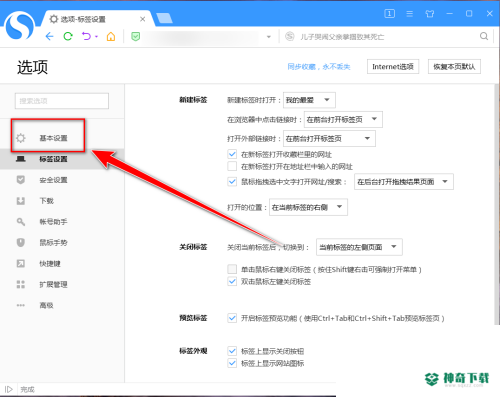Image resolution: width=500 pixels, height=397 pixels.
Task: Open 基本设置 in sidebar
Action: tap(62, 138)
